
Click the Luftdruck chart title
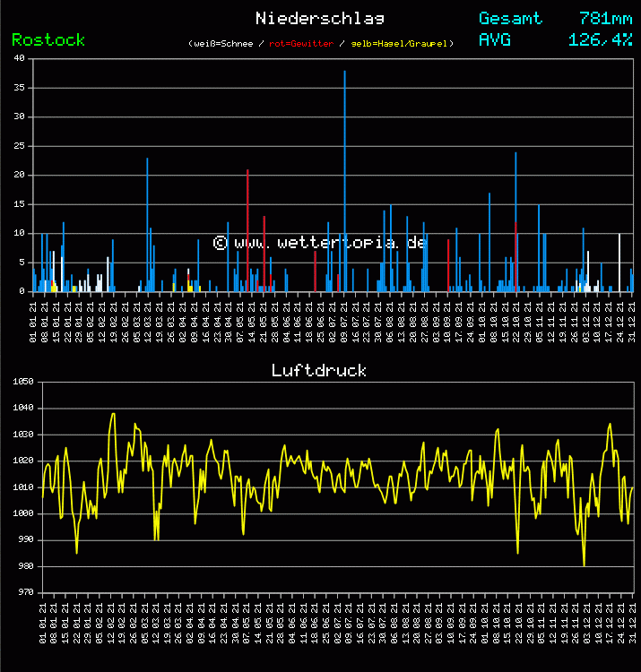tap(319, 370)
